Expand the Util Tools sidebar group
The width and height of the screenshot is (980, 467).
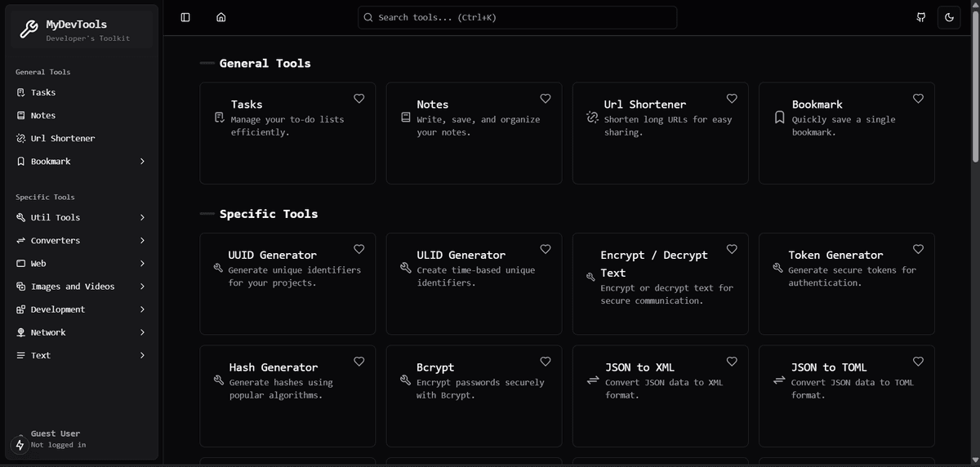(82, 218)
